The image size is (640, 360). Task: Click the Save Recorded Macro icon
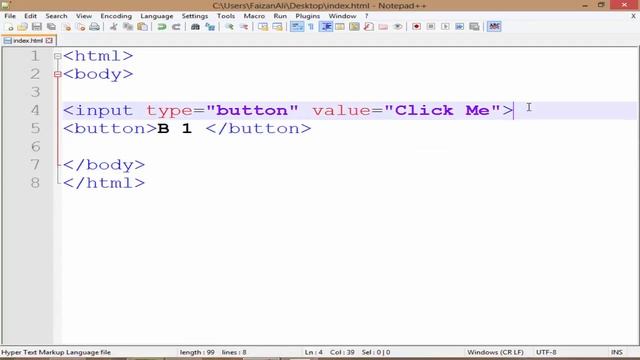point(474,27)
